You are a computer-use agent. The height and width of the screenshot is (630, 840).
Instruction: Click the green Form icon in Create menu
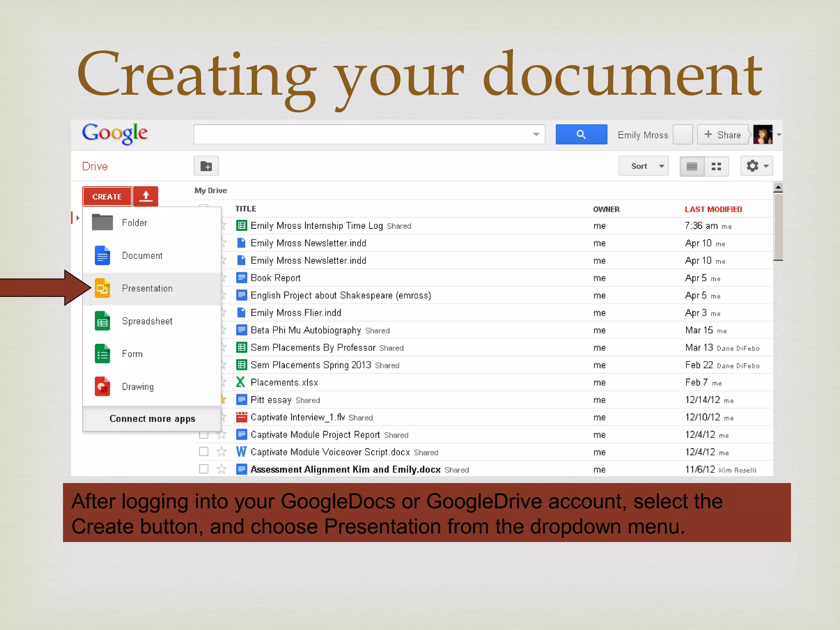tap(102, 354)
